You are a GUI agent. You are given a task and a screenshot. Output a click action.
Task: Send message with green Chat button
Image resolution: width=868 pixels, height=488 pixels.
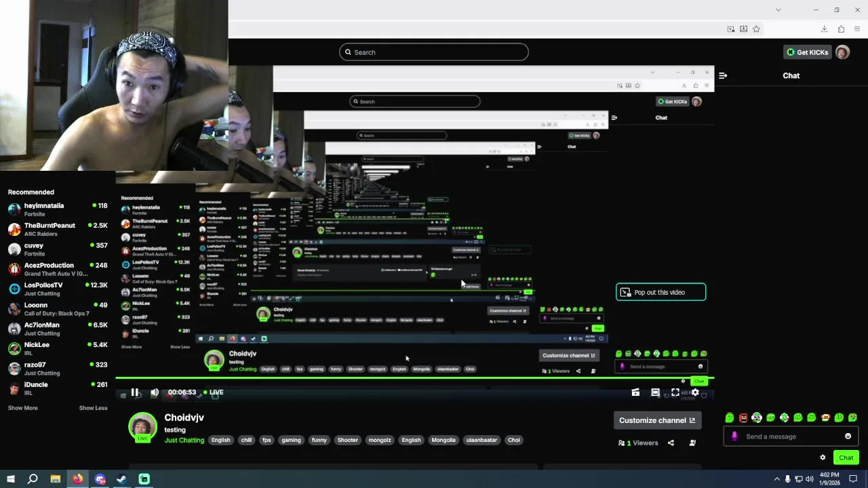click(846, 457)
